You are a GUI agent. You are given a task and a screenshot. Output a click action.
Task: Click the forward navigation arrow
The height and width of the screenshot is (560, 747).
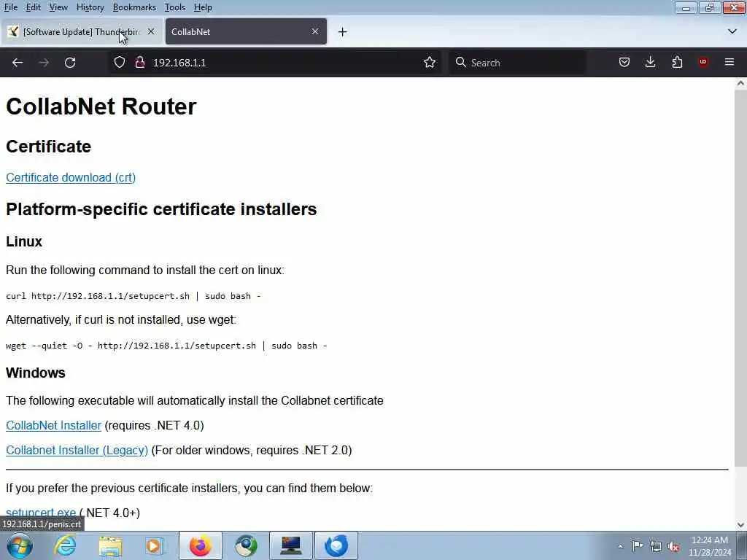click(x=43, y=63)
